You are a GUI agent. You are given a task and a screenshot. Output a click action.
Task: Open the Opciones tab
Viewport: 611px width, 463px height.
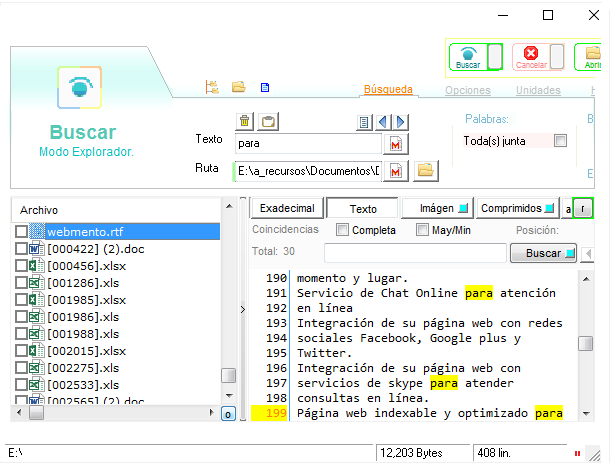pyautogui.click(x=467, y=90)
